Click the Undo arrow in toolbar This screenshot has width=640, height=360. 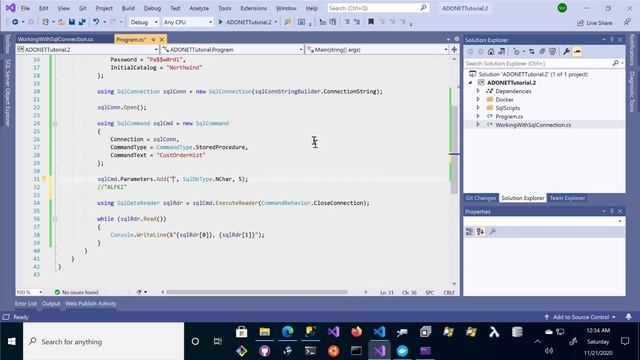point(96,22)
